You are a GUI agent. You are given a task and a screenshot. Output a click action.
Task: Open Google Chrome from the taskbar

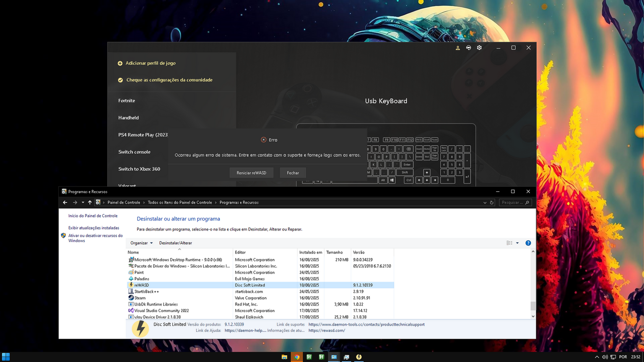coord(297,357)
